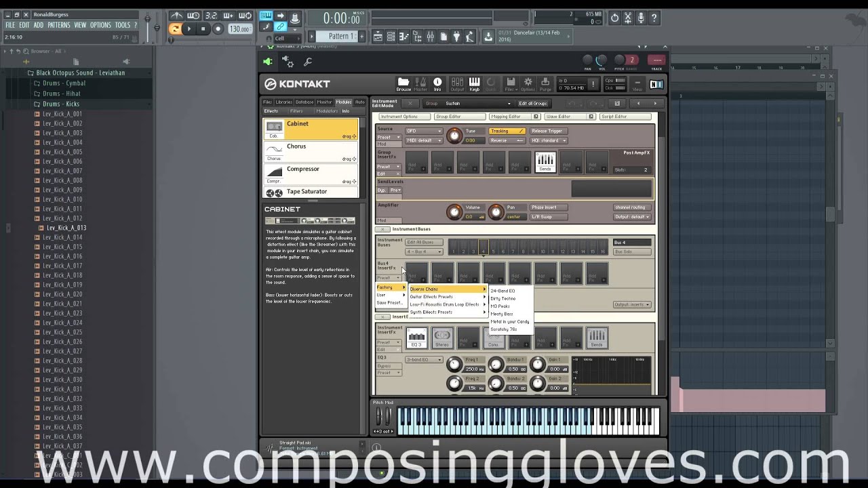868x488 pixels.
Task: Open MIDI: default dropdown
Action: tap(424, 140)
